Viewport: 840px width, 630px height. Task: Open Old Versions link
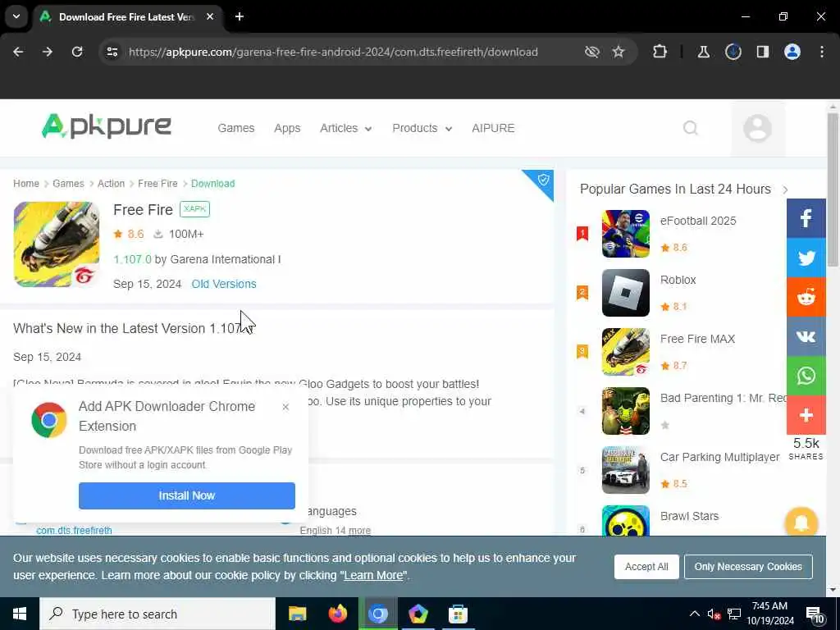224,284
